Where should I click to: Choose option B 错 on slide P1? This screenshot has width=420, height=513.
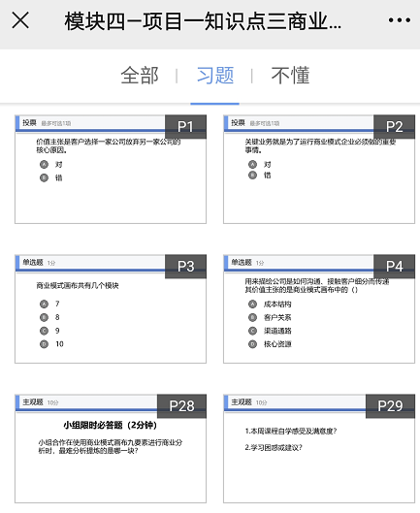[50, 177]
